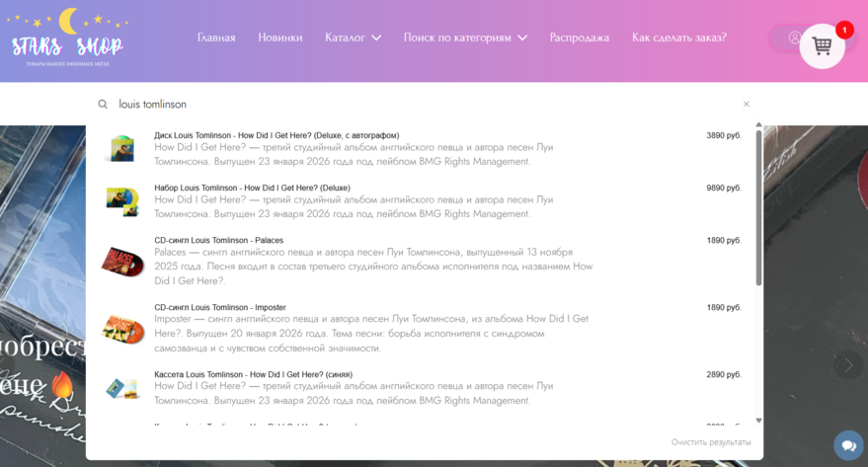
Task: Open the Deluxe autographed disc thumbnail
Action: point(122,148)
